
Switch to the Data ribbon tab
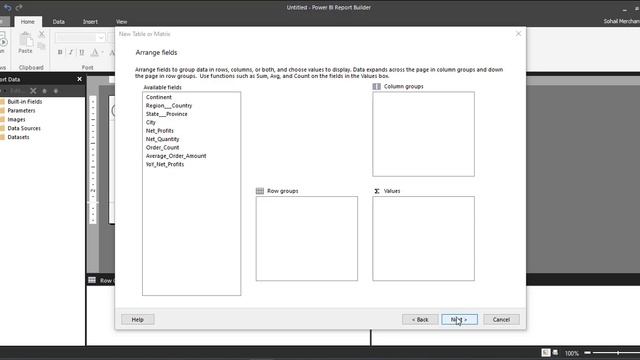pos(58,22)
